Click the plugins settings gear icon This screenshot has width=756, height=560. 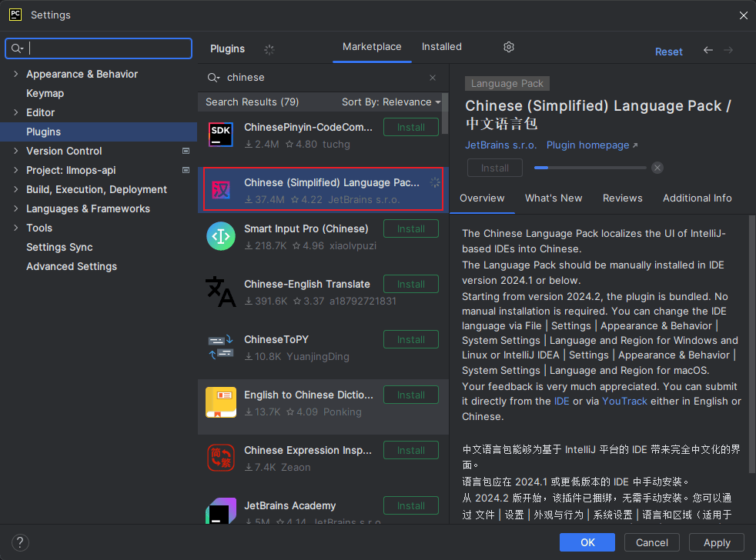point(509,47)
